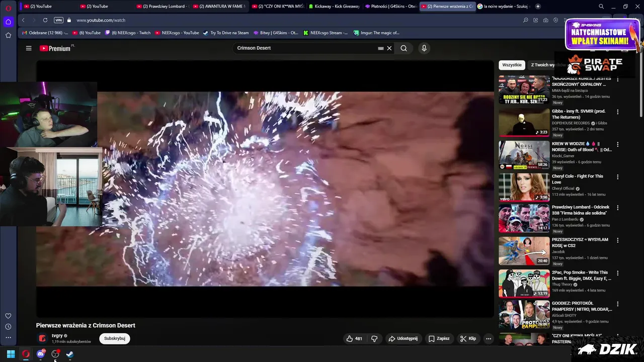Open Opera sidebar heart pinboard icon
The image size is (644, 362).
pos(8,316)
